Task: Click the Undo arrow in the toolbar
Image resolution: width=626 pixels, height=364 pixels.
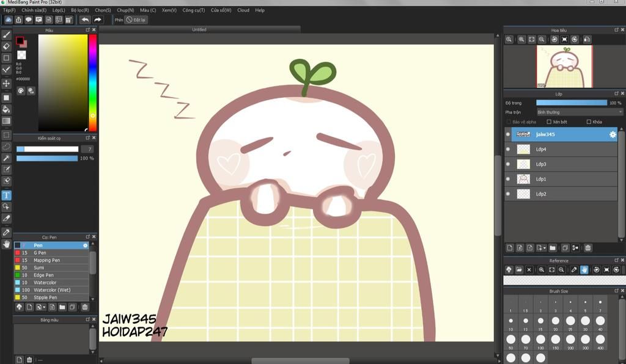Action: tap(85, 20)
